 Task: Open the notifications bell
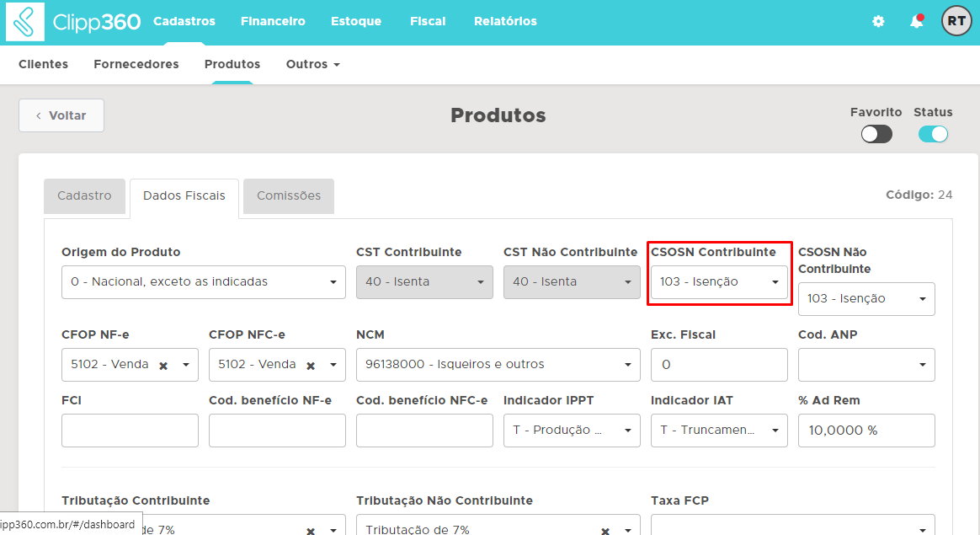tap(916, 22)
